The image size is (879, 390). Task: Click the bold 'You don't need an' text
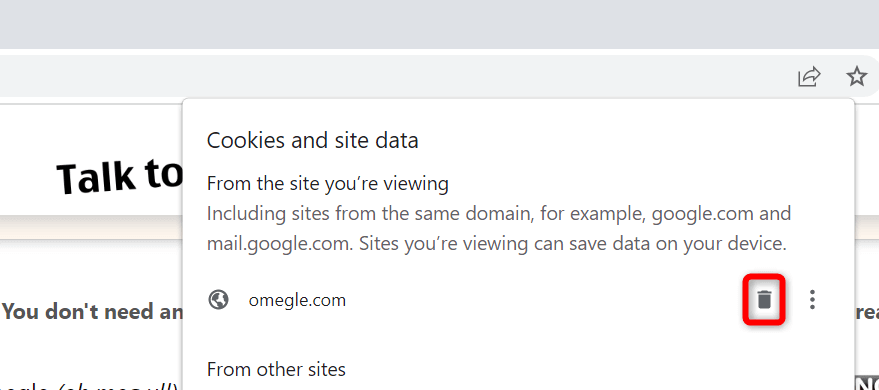click(92, 312)
